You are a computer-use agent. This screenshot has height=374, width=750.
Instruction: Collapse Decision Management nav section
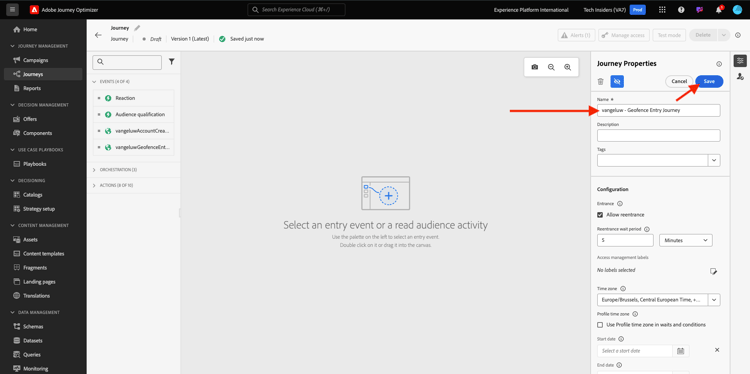click(13, 105)
